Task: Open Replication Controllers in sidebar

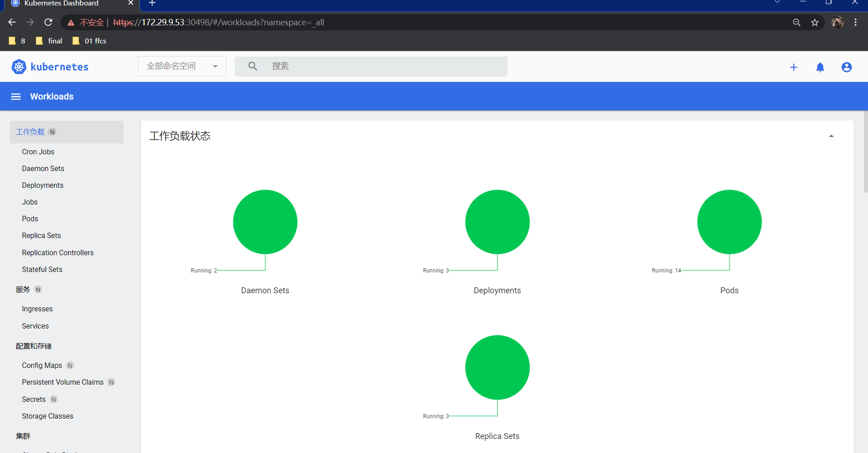Action: pos(58,253)
